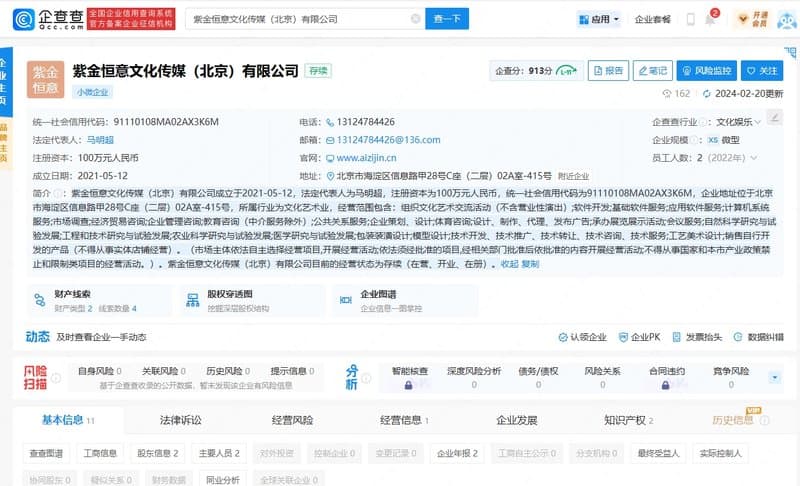Click the locked 合同违约 item
Screen dimensions: 800x486
(x=666, y=377)
